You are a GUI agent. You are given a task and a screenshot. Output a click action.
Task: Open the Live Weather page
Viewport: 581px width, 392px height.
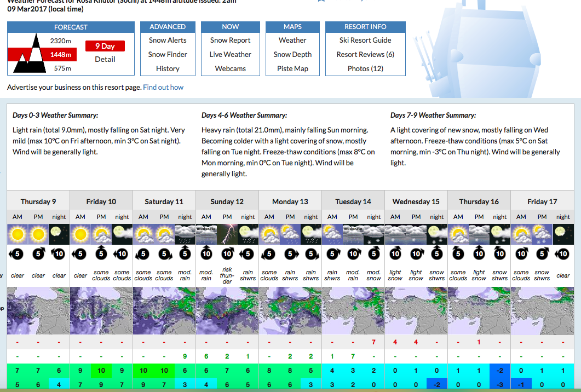[x=230, y=54]
